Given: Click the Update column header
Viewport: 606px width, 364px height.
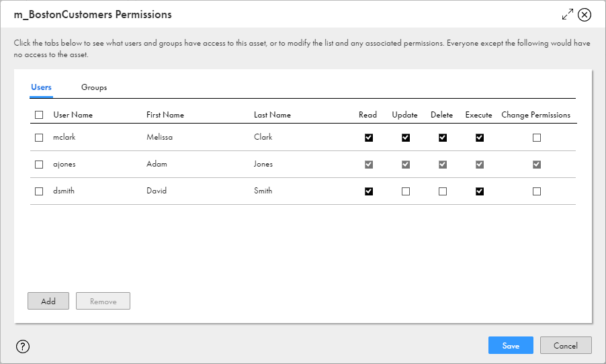Looking at the screenshot, I should [404, 115].
